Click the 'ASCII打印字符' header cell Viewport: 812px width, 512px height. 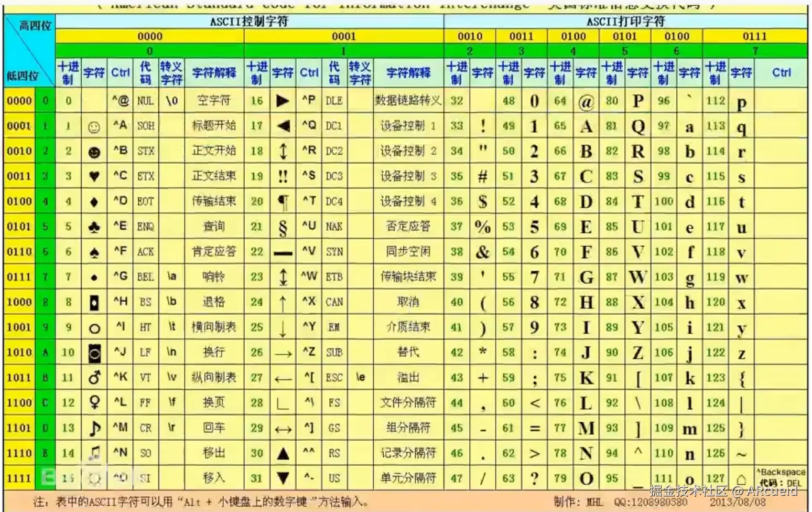click(x=625, y=22)
